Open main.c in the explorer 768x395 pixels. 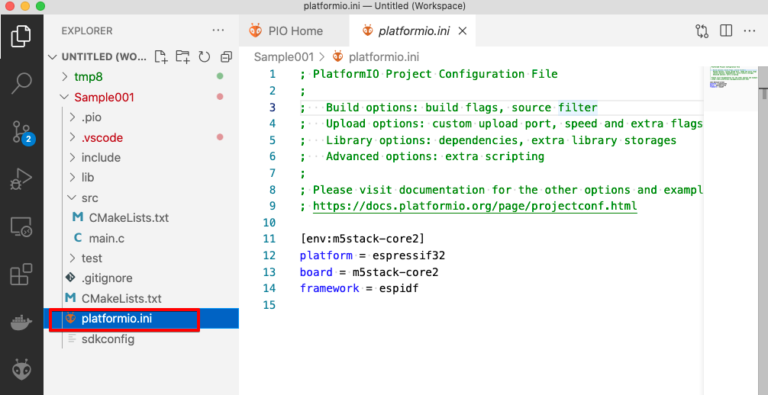point(106,238)
